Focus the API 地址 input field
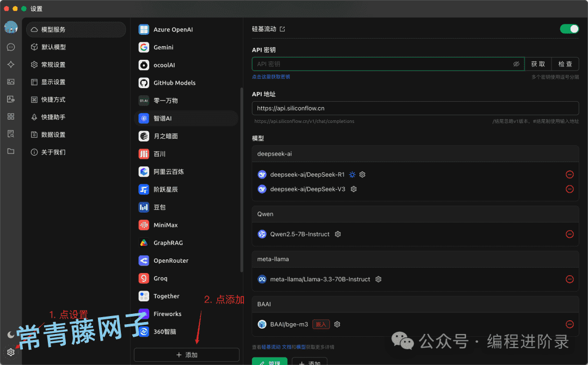 [415, 108]
